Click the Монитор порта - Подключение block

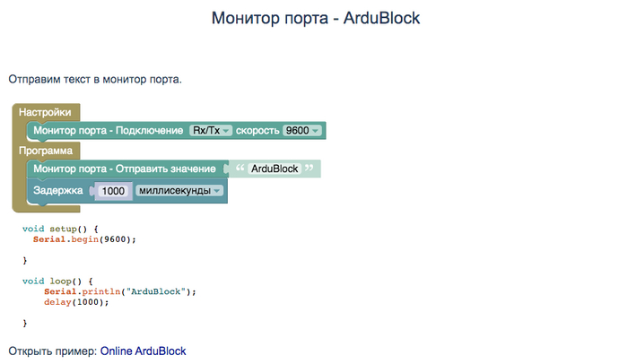(x=108, y=131)
